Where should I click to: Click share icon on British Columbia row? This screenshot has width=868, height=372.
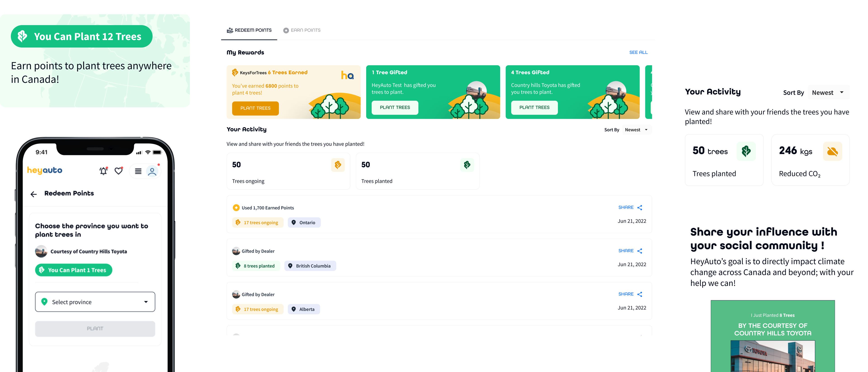pyautogui.click(x=640, y=250)
